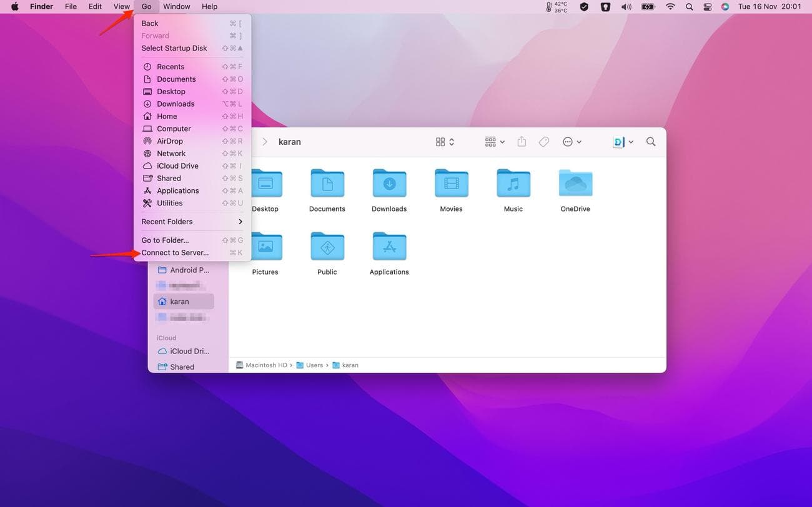This screenshot has width=812, height=507.
Task: Select the AirDrop item in Go menu
Action: click(170, 140)
